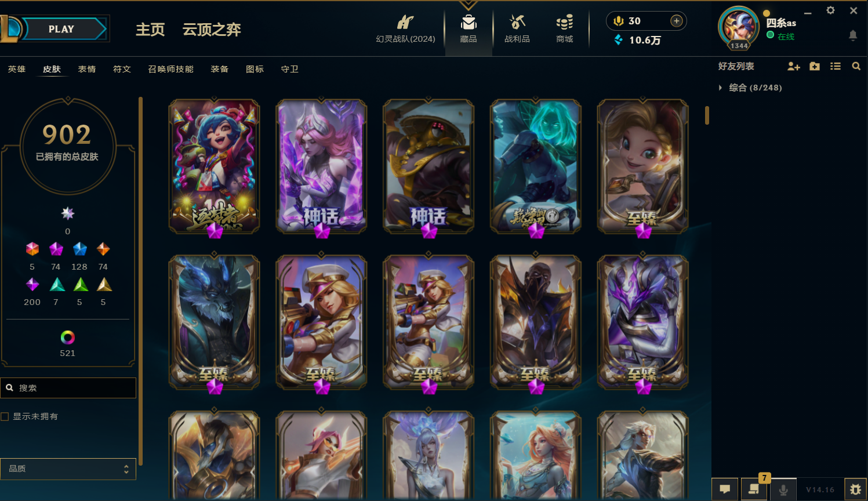Open the chat bubble icon

point(725,489)
